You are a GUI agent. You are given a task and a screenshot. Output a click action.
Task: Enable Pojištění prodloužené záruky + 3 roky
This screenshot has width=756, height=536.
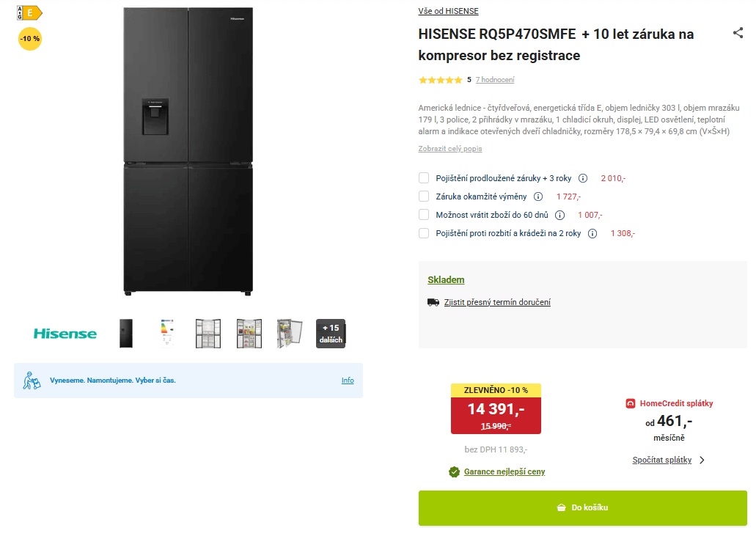tap(423, 177)
